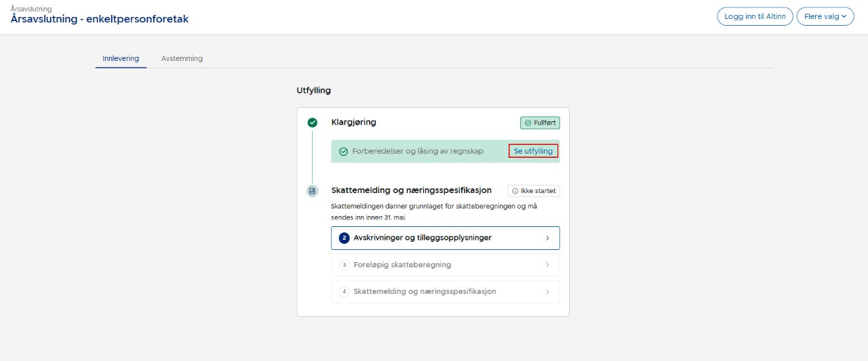Open the Flere valg dropdown
The image size is (868, 361).
825,17
